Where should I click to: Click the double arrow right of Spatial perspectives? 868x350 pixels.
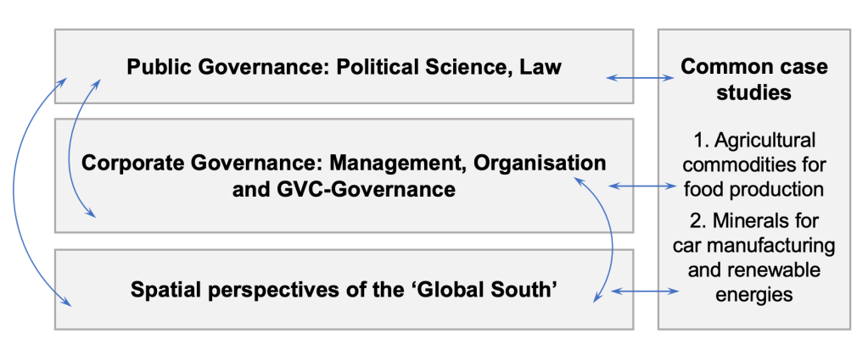pyautogui.click(x=644, y=292)
